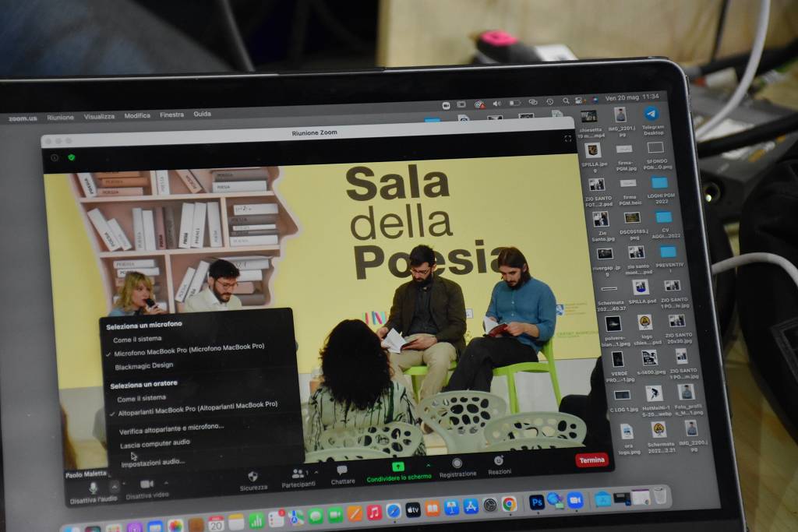Open the Reazioni emoji button
This screenshot has width=798, height=532.
point(499,460)
